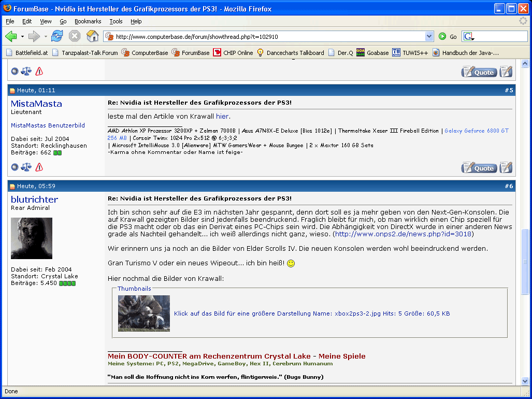Open the post #6 permalink number
The height and width of the screenshot is (399, 532).
[509, 186]
